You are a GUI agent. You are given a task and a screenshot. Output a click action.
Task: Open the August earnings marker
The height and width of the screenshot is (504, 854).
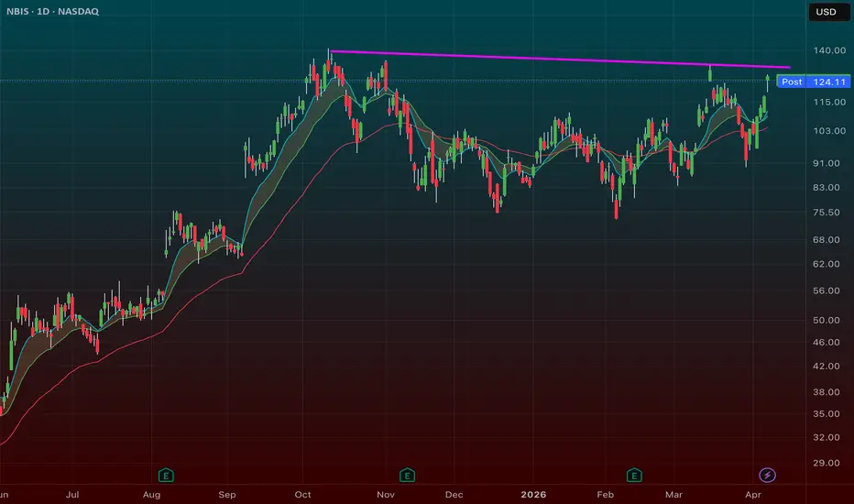coord(166,476)
